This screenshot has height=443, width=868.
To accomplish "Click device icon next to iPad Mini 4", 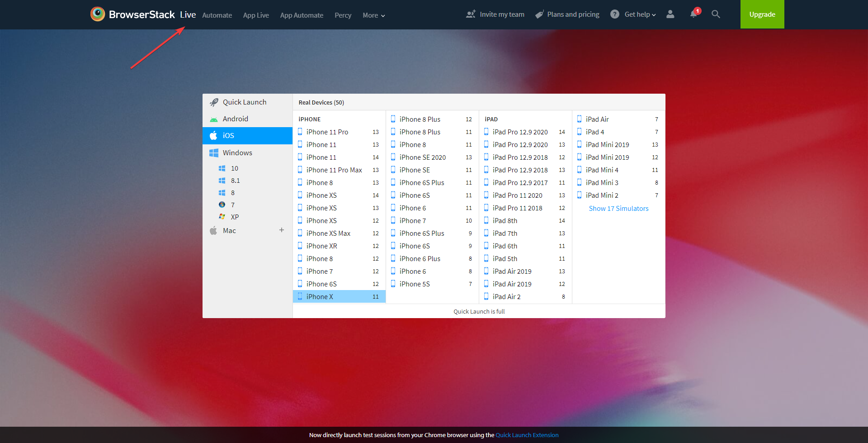I will pyautogui.click(x=579, y=170).
